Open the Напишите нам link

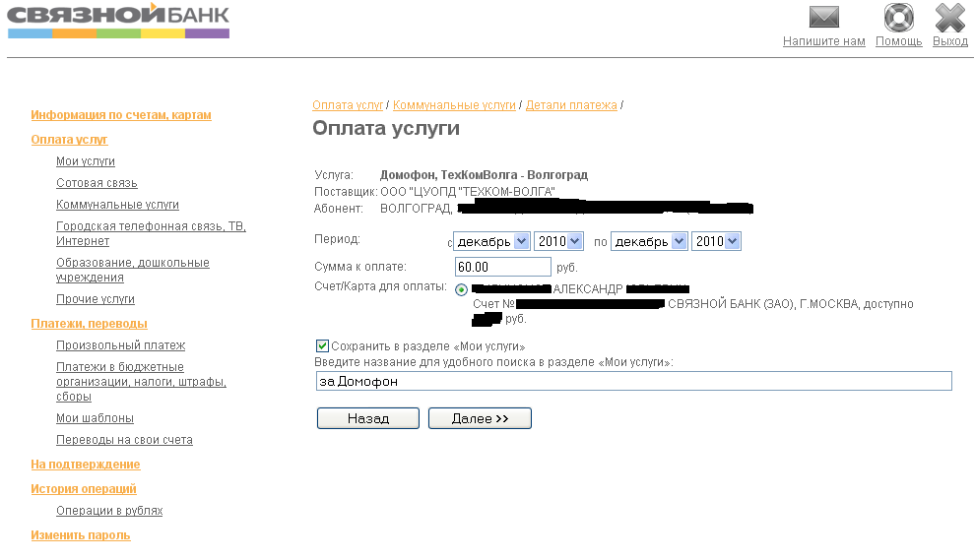pos(823,41)
